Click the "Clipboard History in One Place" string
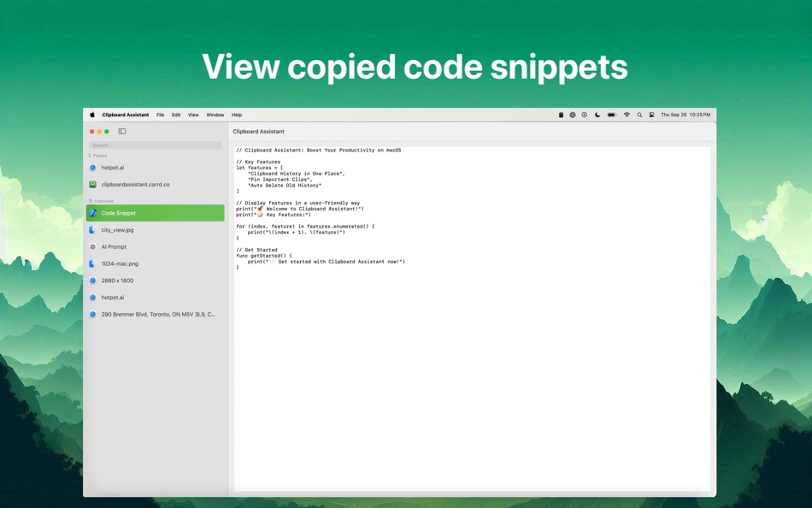The height and width of the screenshot is (508, 812). pyautogui.click(x=297, y=174)
